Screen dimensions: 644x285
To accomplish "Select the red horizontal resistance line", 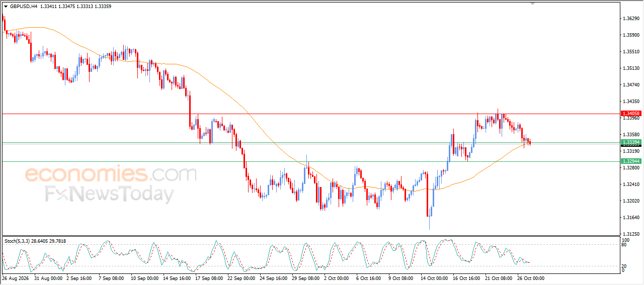I will tap(310, 114).
